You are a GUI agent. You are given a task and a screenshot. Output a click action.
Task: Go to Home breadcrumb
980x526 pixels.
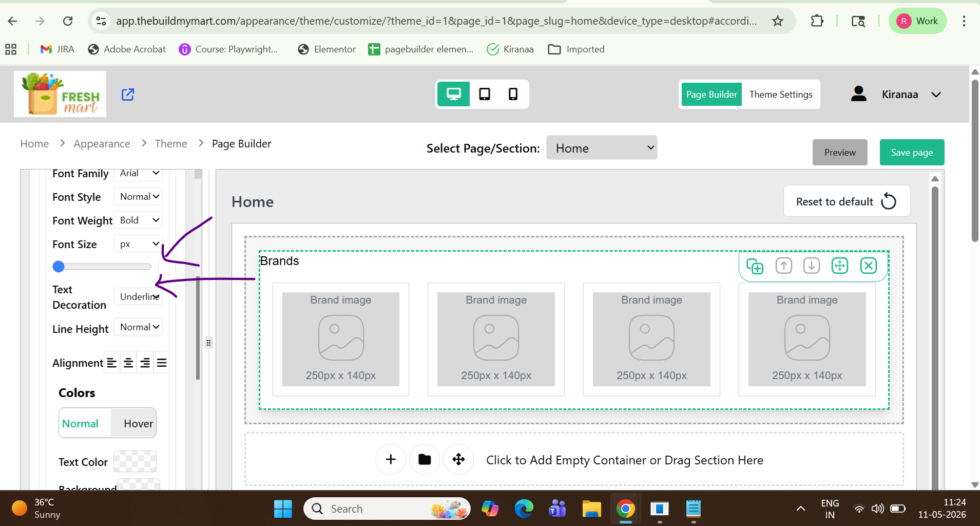click(34, 144)
